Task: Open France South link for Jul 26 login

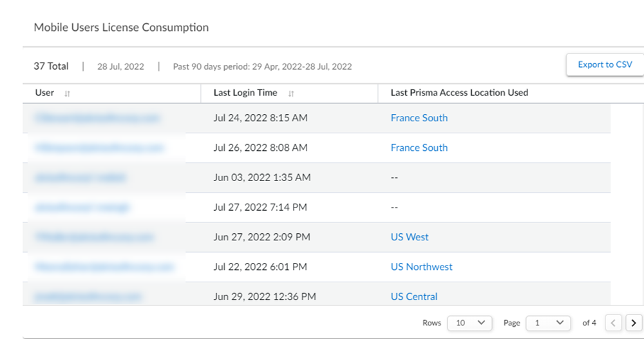Action: coord(419,148)
